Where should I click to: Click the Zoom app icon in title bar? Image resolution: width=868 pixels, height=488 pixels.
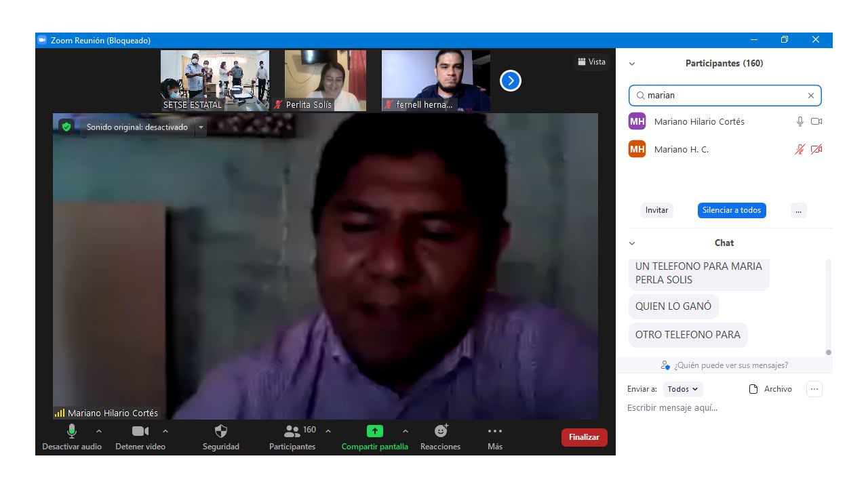click(42, 41)
